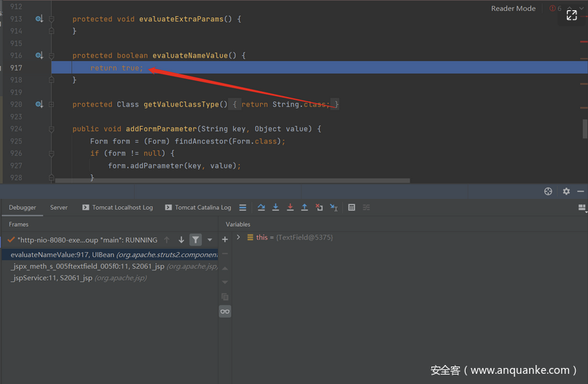The height and width of the screenshot is (384, 588).
Task: Click the editor horizontal scrollbar
Action: [x=233, y=181]
